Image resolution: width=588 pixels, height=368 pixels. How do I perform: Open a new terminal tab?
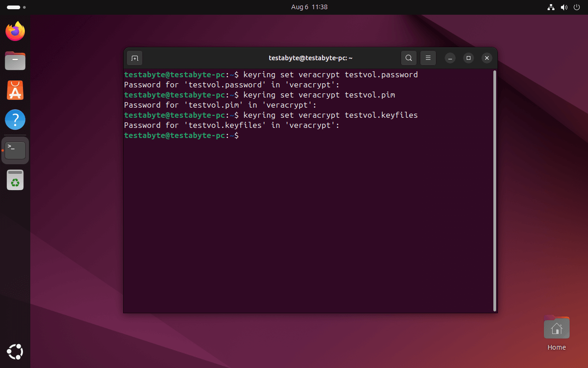coord(134,58)
